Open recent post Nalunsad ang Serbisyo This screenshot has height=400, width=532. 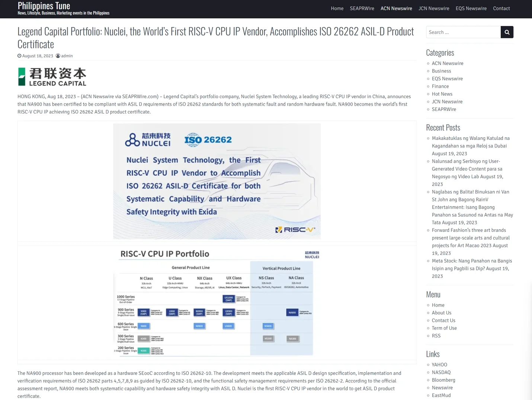(x=467, y=169)
